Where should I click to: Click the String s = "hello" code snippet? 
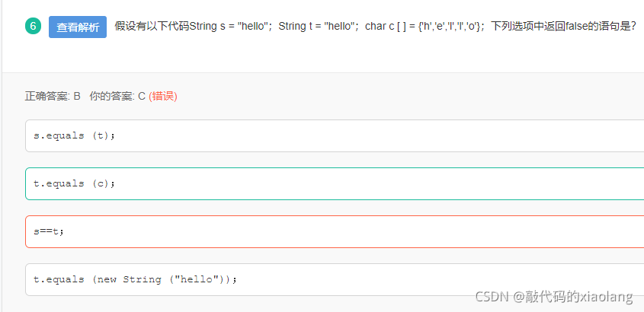click(x=230, y=27)
